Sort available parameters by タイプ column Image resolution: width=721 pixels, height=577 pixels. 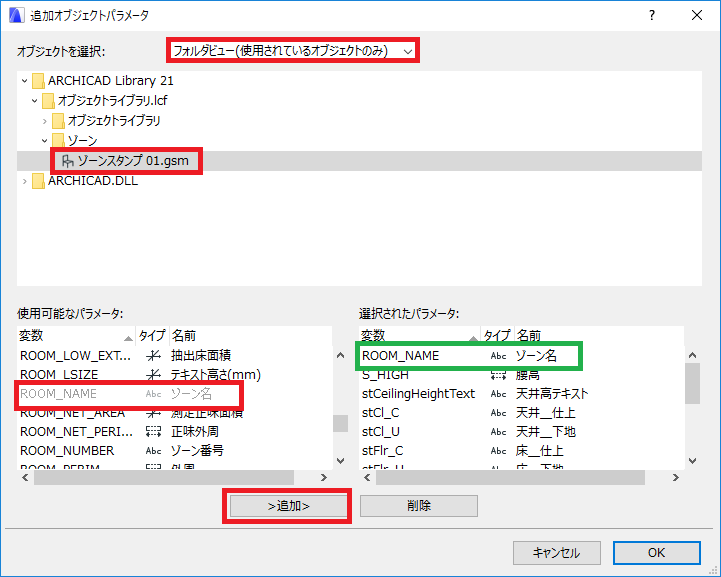[x=152, y=336]
